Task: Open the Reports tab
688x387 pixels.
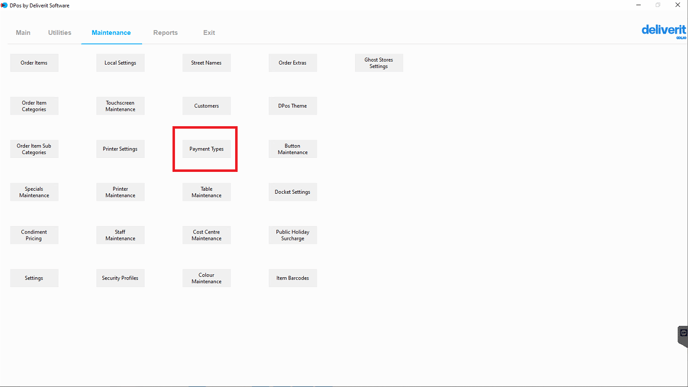Action: [x=165, y=32]
